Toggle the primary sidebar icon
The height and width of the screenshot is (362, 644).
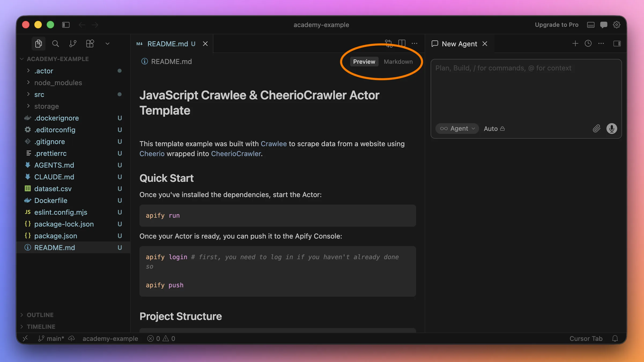click(66, 25)
